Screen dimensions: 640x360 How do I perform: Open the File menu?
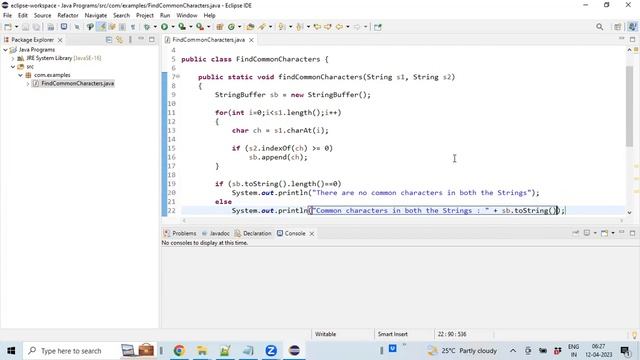(x=7, y=16)
